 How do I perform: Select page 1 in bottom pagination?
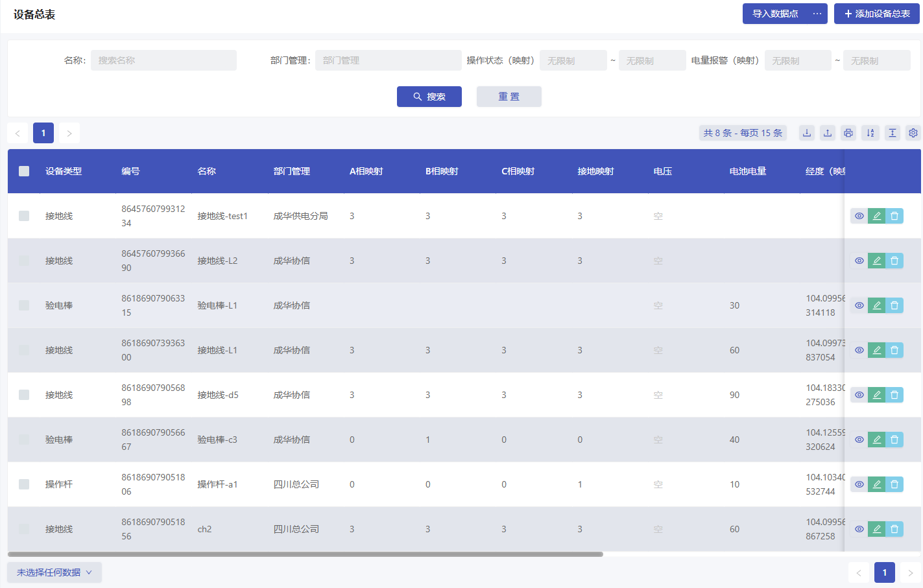(885, 572)
